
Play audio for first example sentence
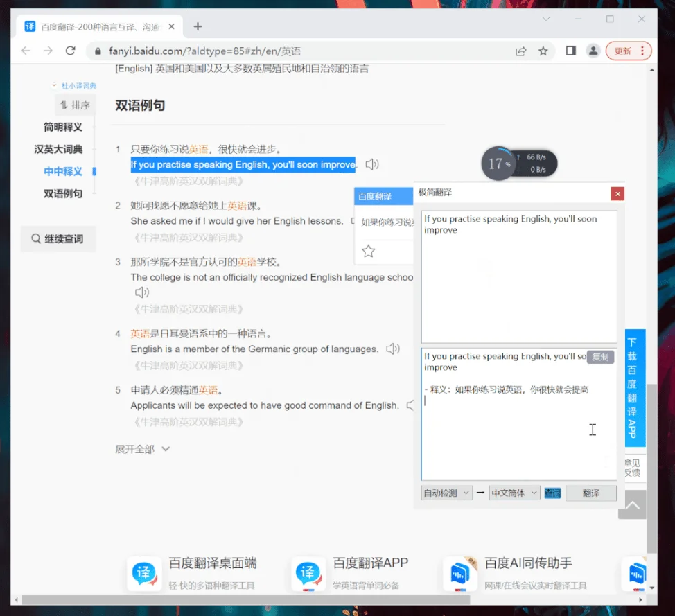[372, 164]
